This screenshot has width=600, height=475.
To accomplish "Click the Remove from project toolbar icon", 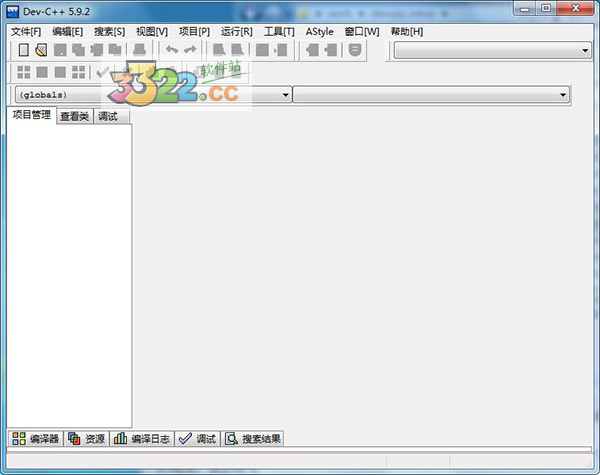I will (x=331, y=50).
